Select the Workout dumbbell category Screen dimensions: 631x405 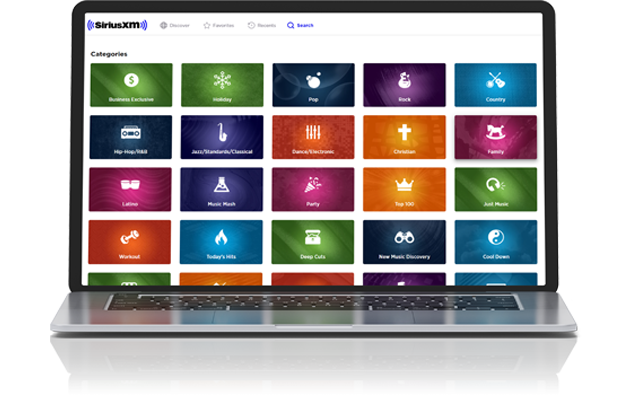(130, 241)
